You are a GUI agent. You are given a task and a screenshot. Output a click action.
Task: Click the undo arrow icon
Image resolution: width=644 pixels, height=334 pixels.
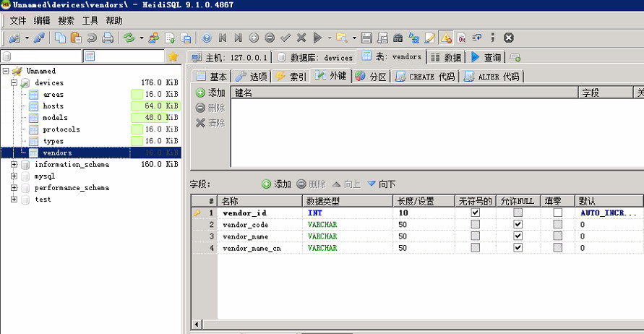[x=92, y=38]
